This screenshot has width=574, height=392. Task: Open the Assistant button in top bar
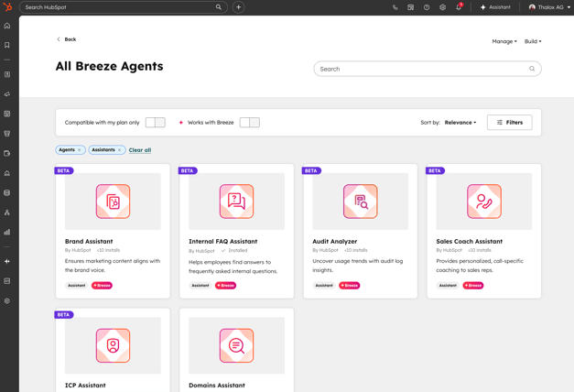click(495, 7)
